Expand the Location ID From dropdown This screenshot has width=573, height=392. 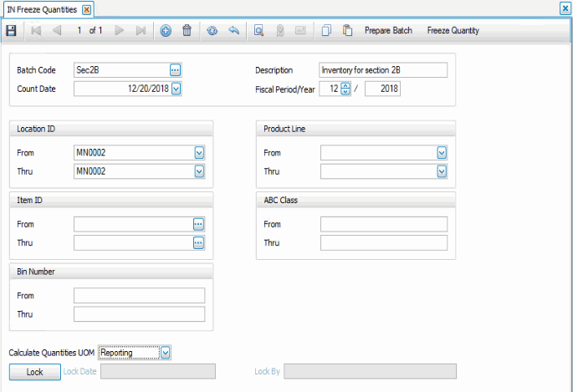pyautogui.click(x=199, y=153)
